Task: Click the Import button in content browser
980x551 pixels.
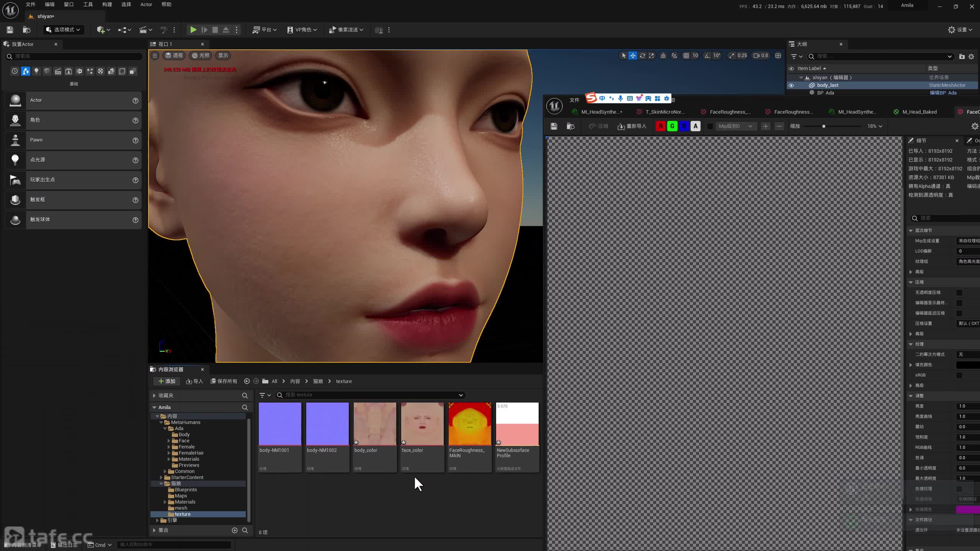Action: 194,381
